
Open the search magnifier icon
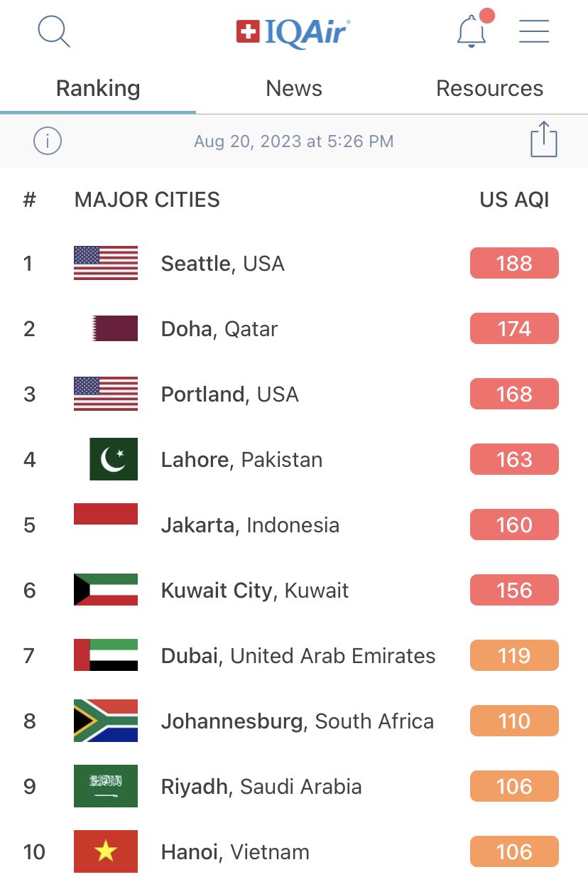coord(54,32)
